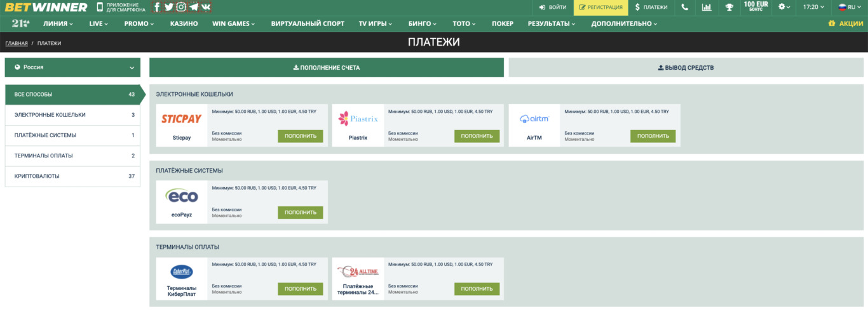
Task: Open the 17:20 time zone dropdown
Action: point(814,8)
